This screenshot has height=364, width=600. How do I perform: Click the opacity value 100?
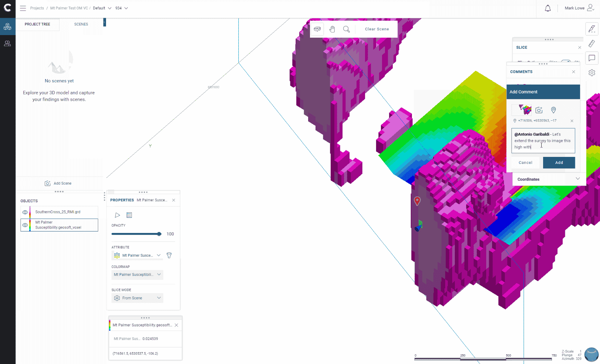(170, 234)
